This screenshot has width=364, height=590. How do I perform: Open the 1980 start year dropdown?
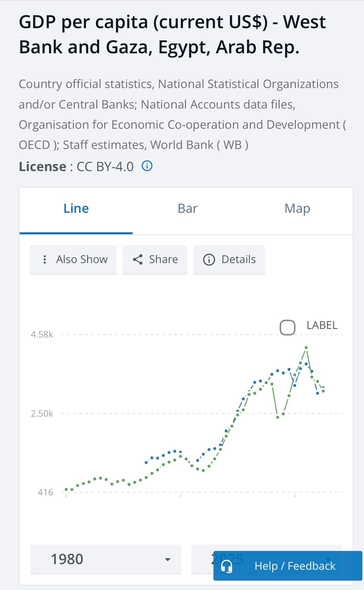click(106, 559)
